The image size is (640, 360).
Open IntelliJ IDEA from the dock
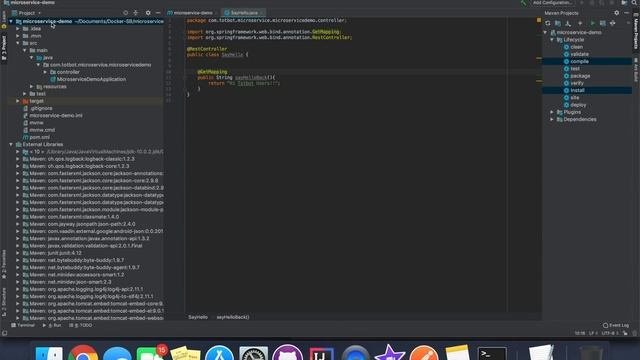point(321,353)
